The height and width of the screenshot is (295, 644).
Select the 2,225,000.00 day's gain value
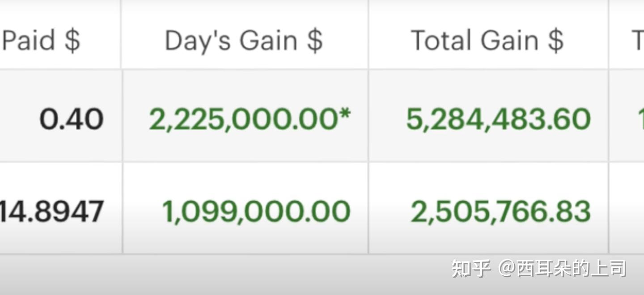point(243,120)
